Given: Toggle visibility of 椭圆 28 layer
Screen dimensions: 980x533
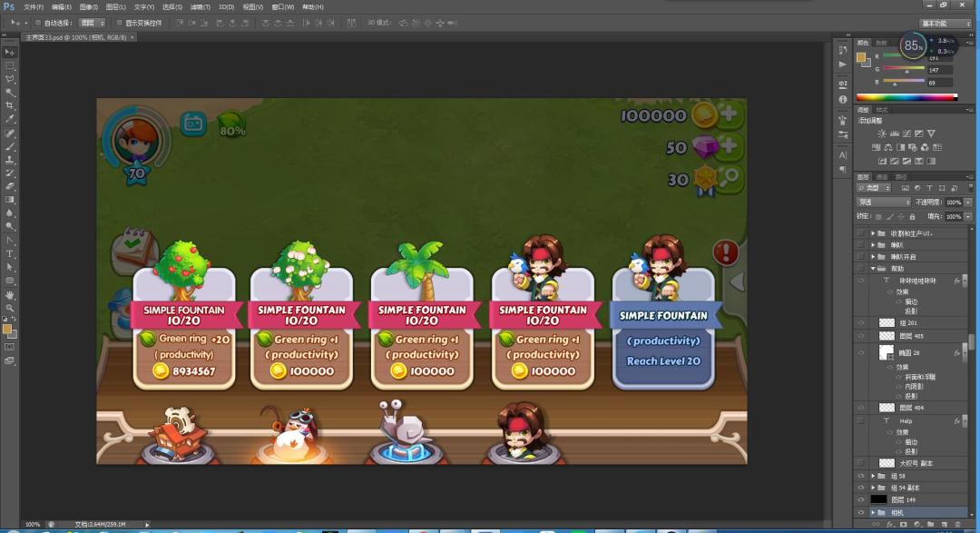Looking at the screenshot, I should 860,352.
